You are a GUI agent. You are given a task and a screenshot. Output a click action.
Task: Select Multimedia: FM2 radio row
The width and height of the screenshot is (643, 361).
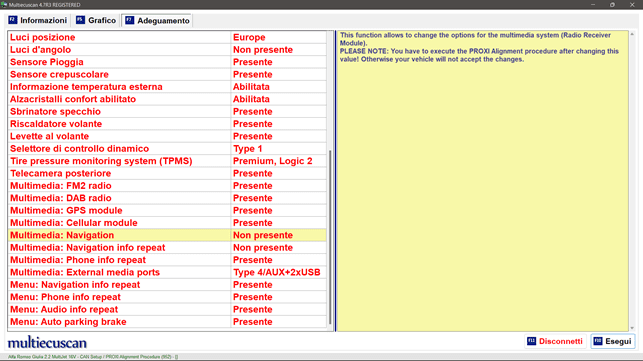tap(167, 185)
